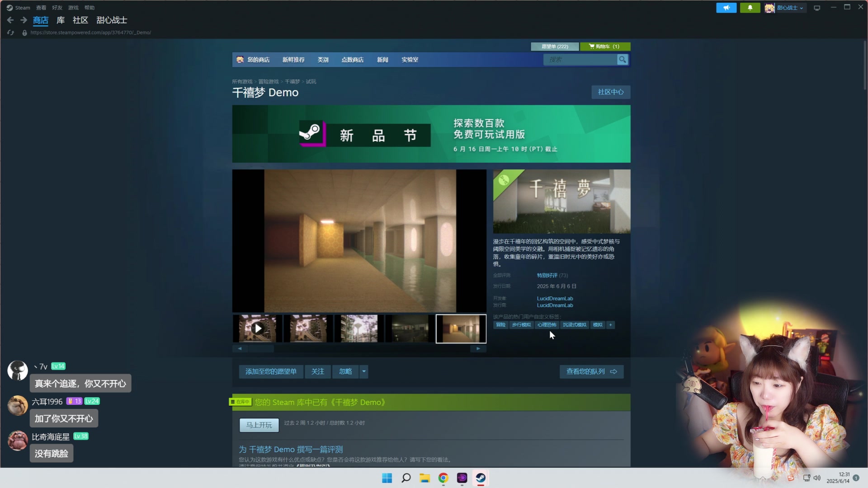Select the highlighted corridor thumbnail
Screen dimensions: 868x488
pyautogui.click(x=461, y=328)
